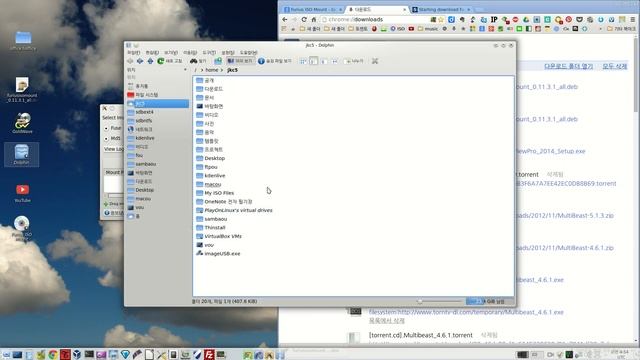Image resolution: width=640 pixels, height=360 pixels.
Task: Go back using Dolphin's back arrow
Action: 130,61
